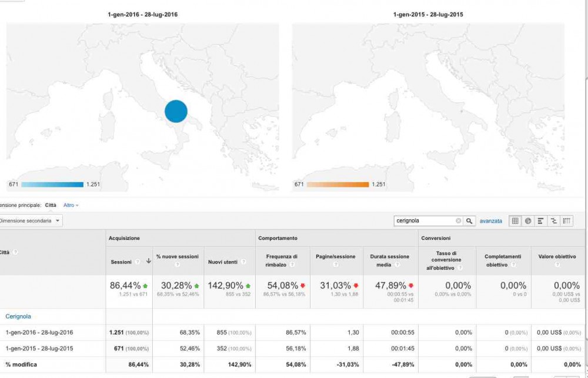The width and height of the screenshot is (588, 378).
Task: Open the Dimensione secondaria dropdown
Action: (31, 221)
